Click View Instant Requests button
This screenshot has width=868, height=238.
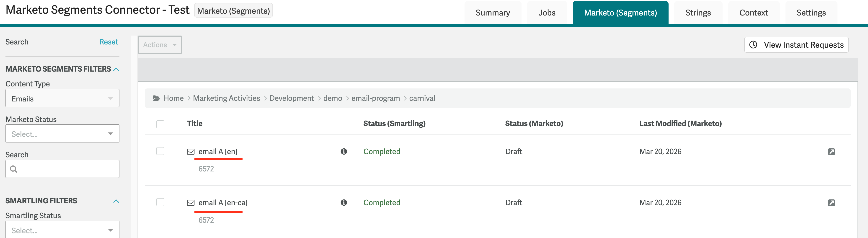click(796, 44)
